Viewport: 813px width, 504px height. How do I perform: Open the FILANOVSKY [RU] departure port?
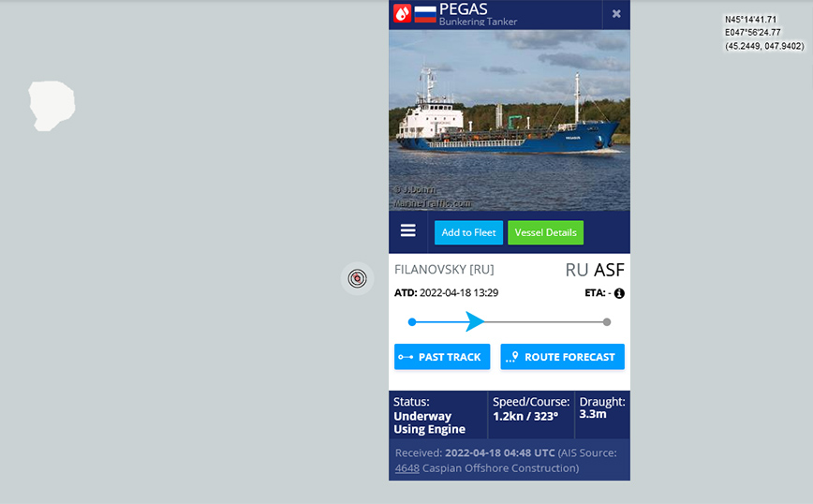pyautogui.click(x=444, y=270)
